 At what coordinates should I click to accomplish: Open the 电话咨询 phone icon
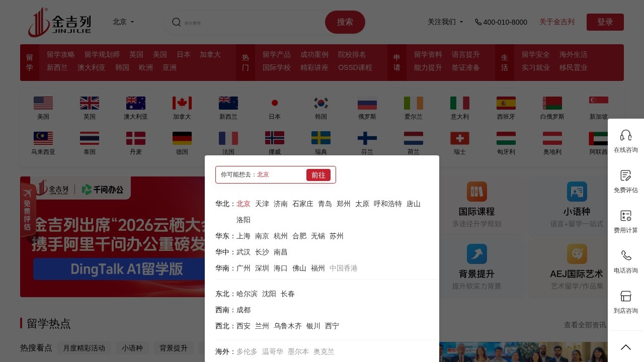(x=626, y=255)
